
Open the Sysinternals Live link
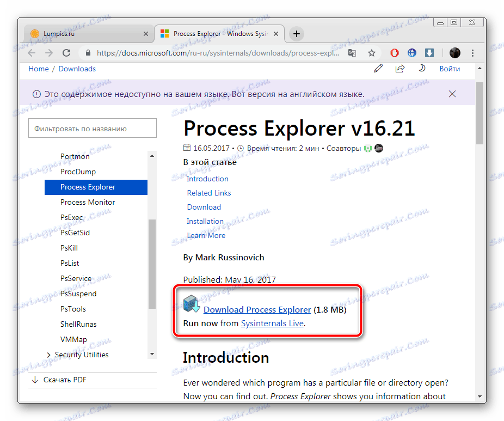click(272, 322)
